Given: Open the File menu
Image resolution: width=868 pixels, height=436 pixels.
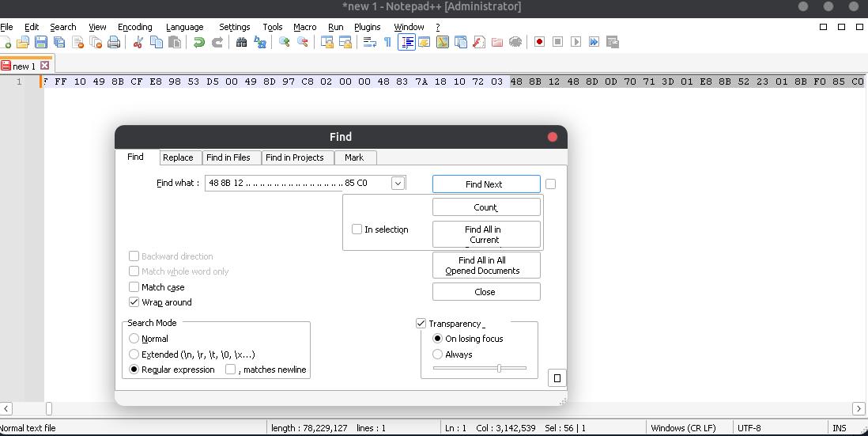Looking at the screenshot, I should pyautogui.click(x=6, y=27).
